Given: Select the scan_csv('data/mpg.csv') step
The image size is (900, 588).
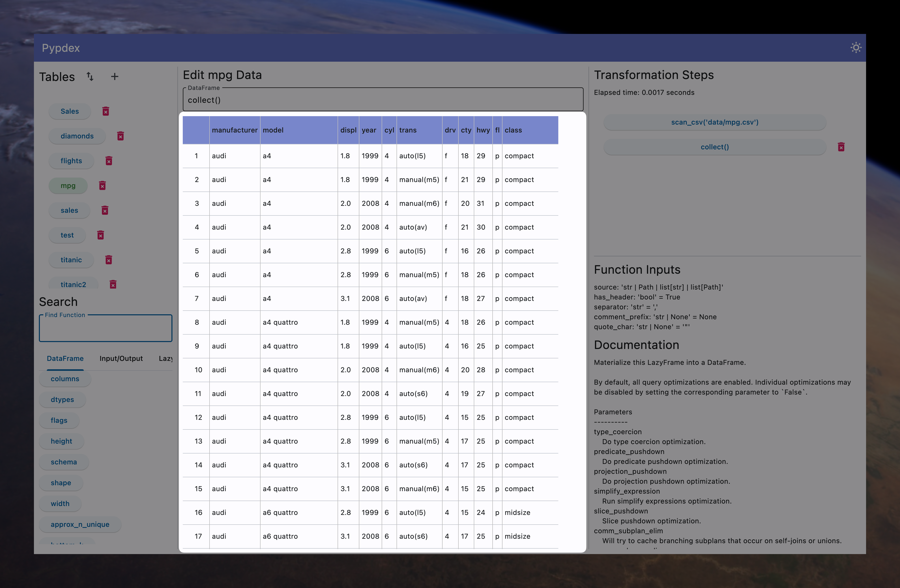Looking at the screenshot, I should pyautogui.click(x=714, y=122).
